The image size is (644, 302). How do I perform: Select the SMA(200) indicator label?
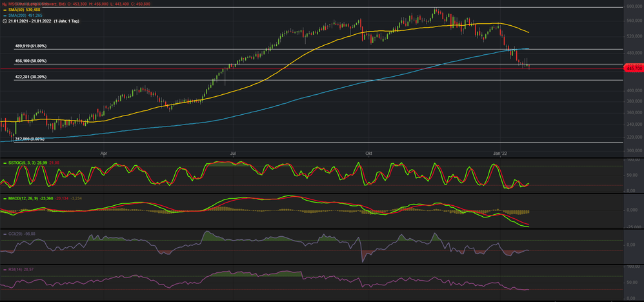tap(17, 15)
